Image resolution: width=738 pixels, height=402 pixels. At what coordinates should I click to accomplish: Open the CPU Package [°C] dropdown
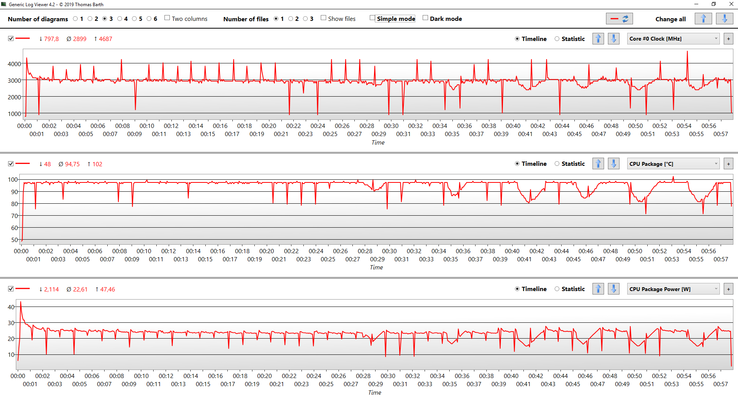[673, 163]
